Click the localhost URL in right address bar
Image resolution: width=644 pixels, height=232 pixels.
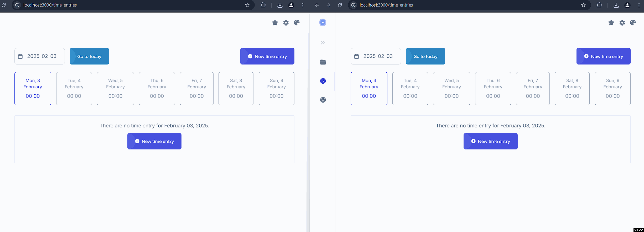click(x=386, y=5)
